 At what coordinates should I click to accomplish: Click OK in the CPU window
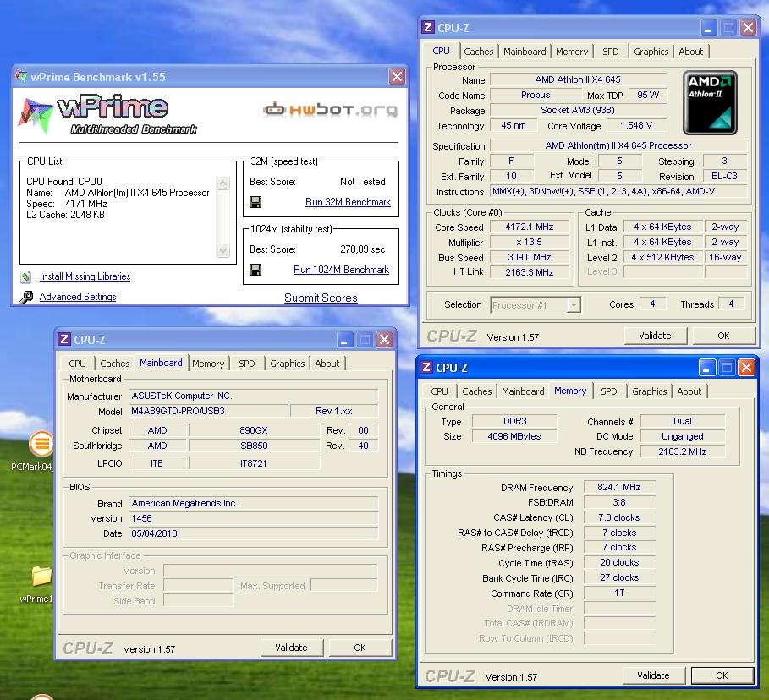click(723, 336)
